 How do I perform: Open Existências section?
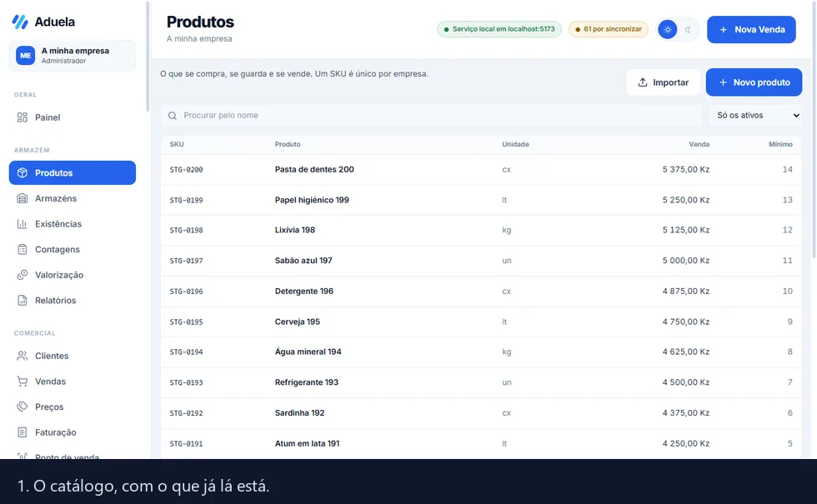click(x=73, y=224)
